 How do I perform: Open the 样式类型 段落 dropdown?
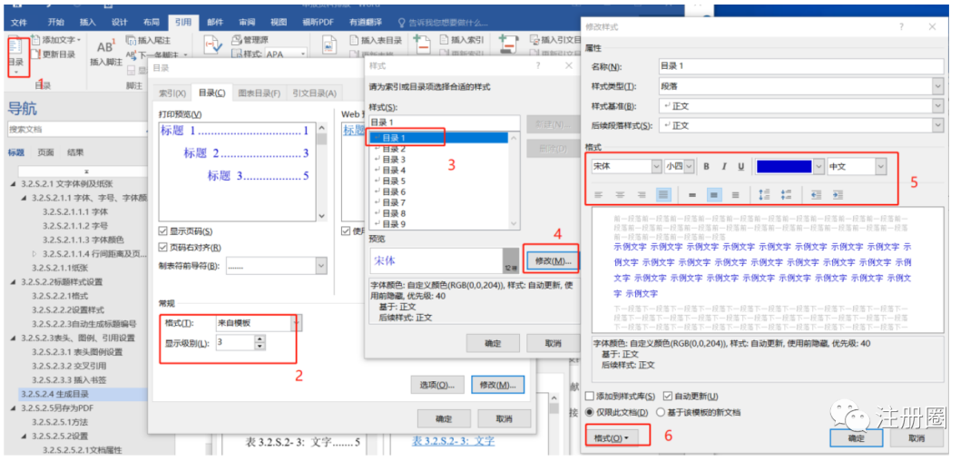[937, 86]
